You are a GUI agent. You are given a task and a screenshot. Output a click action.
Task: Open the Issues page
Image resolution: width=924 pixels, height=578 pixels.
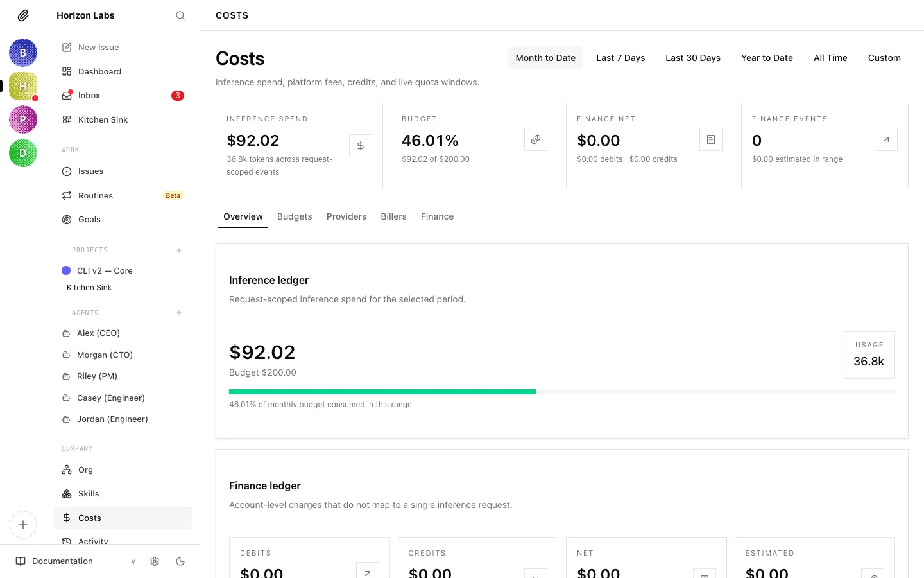(x=123, y=171)
